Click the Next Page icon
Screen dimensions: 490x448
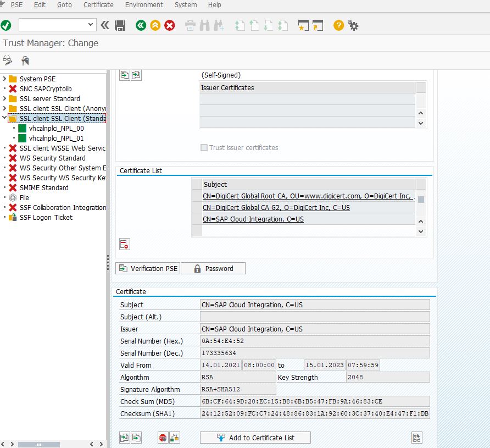pos(269,25)
